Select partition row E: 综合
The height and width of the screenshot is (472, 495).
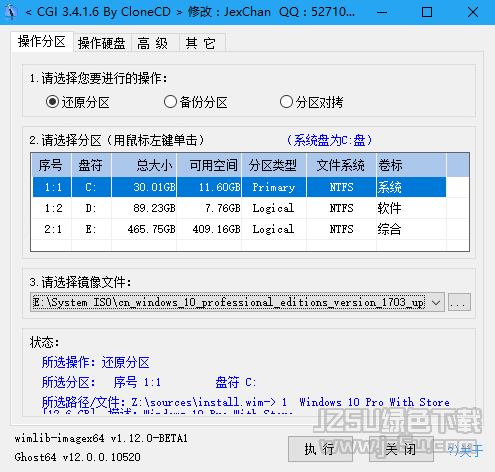pyautogui.click(x=239, y=229)
